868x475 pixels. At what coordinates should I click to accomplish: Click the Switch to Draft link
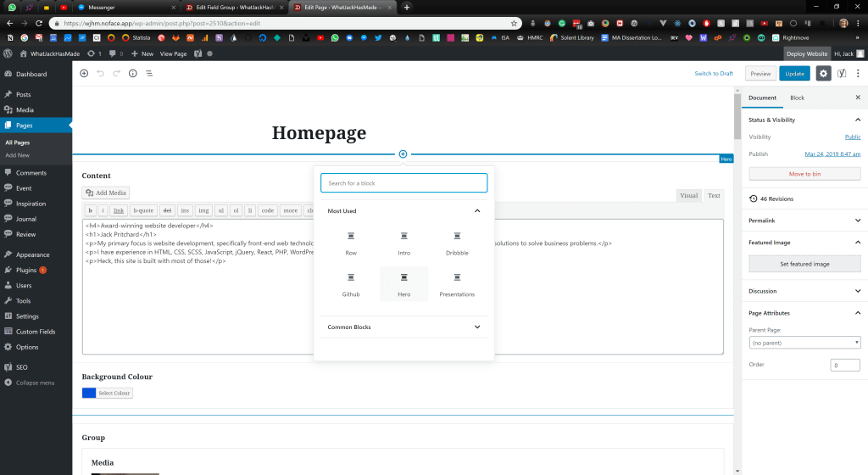(x=714, y=74)
